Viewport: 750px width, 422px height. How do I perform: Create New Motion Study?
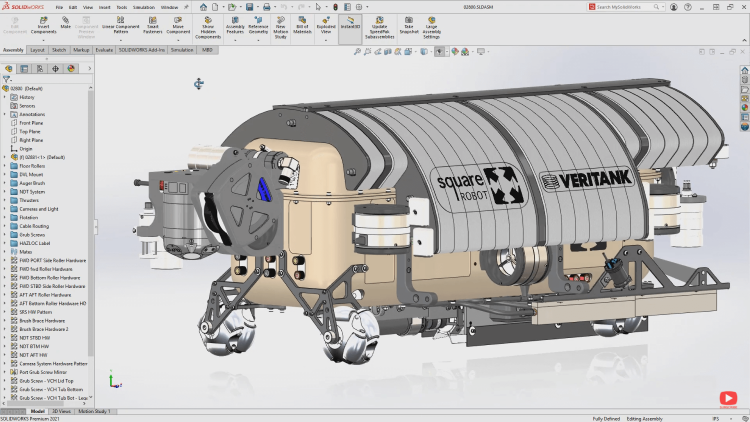tap(280, 27)
